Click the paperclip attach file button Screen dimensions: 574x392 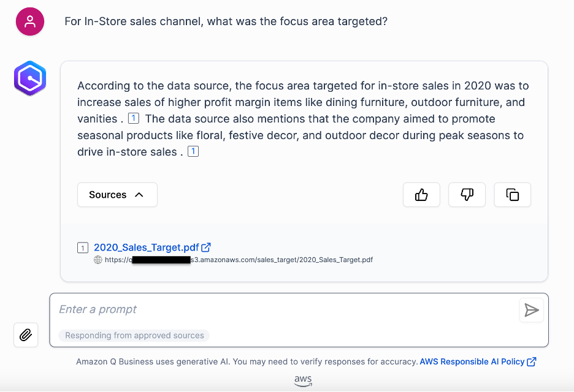26,335
